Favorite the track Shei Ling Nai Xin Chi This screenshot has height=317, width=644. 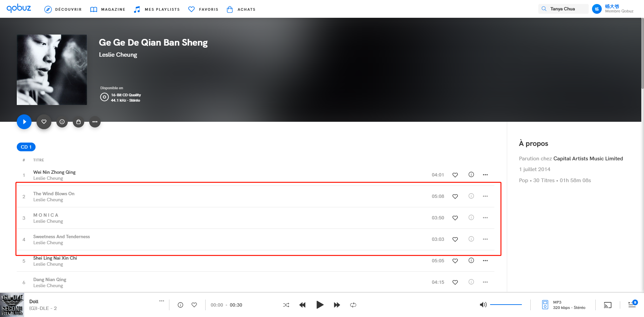click(455, 261)
